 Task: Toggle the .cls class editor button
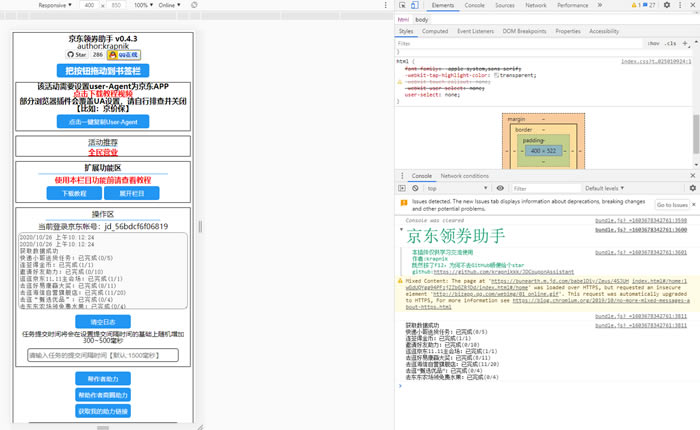point(670,43)
